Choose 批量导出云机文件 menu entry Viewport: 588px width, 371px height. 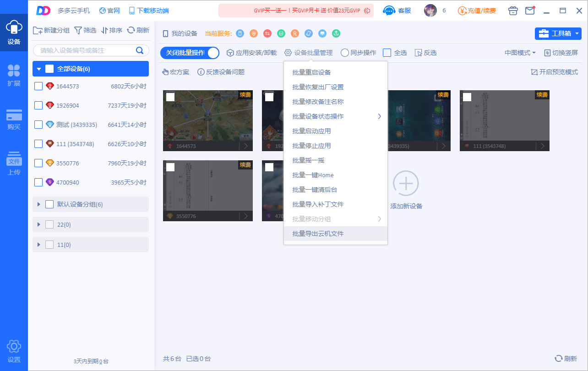coord(318,234)
